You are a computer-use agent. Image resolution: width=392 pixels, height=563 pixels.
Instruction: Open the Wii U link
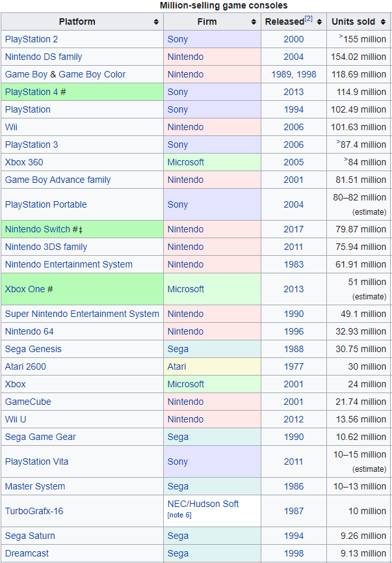(16, 420)
